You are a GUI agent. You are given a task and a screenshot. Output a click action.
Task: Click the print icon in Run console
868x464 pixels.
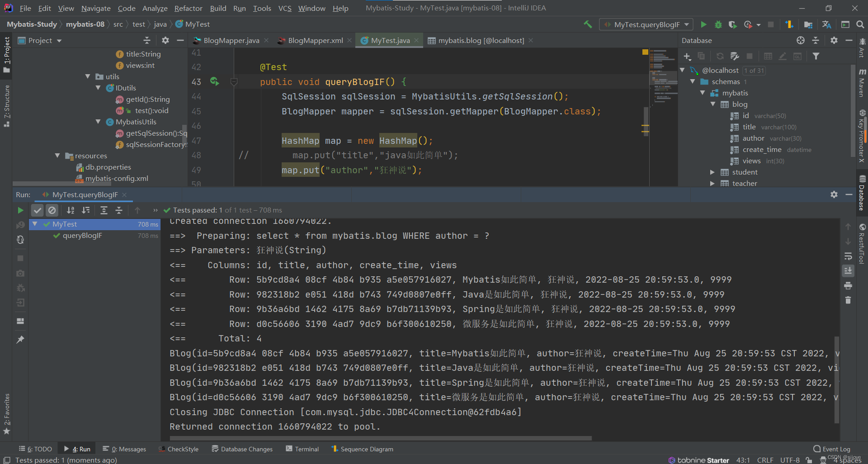tap(848, 285)
